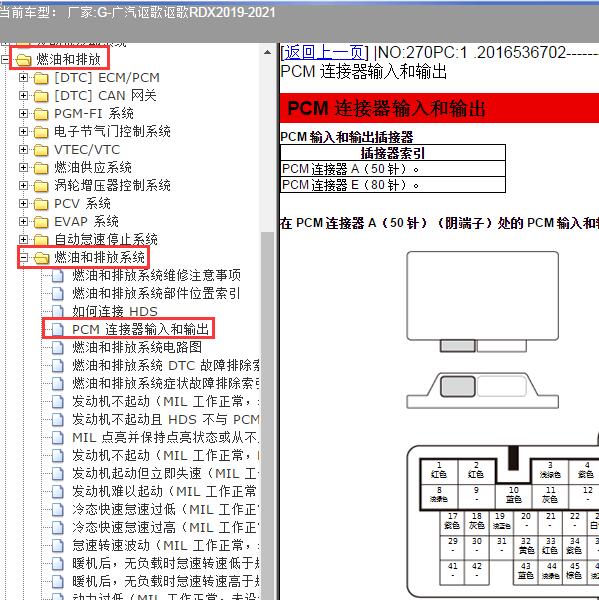Click the PGM-FI 系统 folder icon

tap(41, 114)
